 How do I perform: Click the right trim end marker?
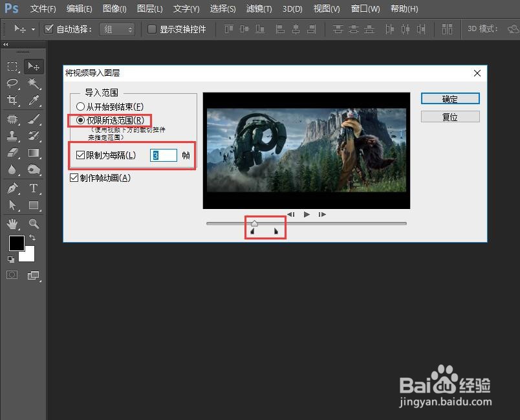[276, 231]
